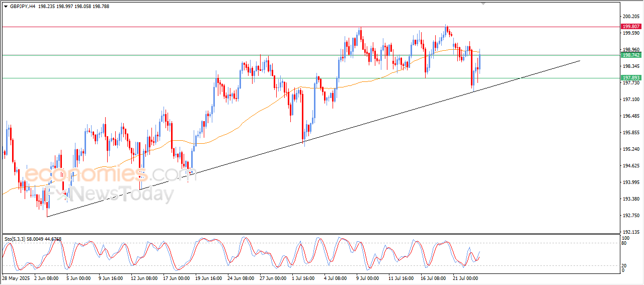Click the 12 Jun 08:00 time label
This screenshot has width=644, height=285.
point(143,278)
